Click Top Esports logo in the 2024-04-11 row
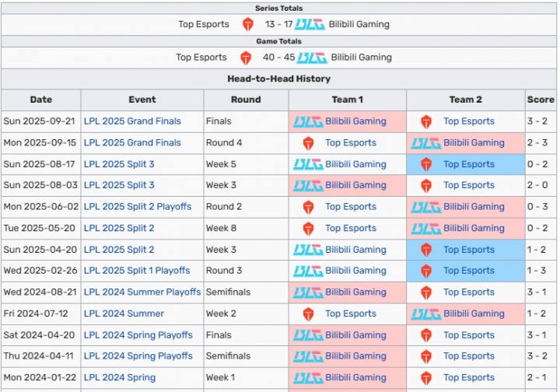Image resolution: width=560 pixels, height=392 pixels. point(426,356)
